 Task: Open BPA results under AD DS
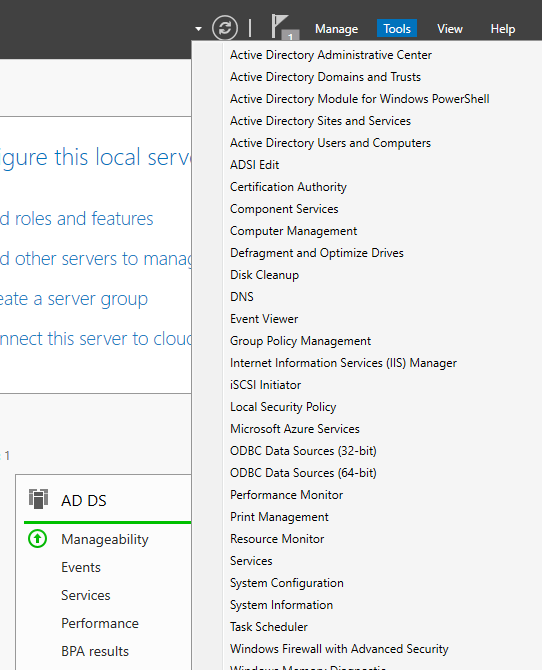coord(95,651)
